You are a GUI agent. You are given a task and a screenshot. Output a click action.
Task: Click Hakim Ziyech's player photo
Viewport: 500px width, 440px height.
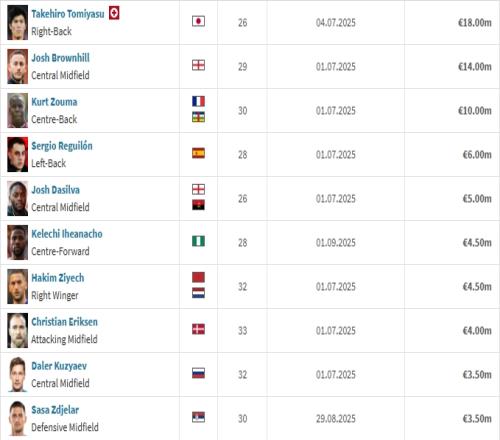click(x=18, y=286)
